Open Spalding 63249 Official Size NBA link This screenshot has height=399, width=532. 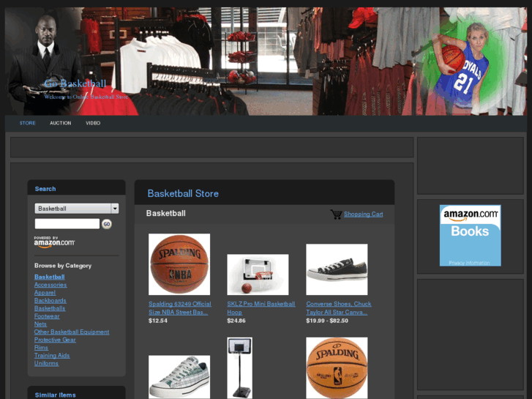[180, 308]
